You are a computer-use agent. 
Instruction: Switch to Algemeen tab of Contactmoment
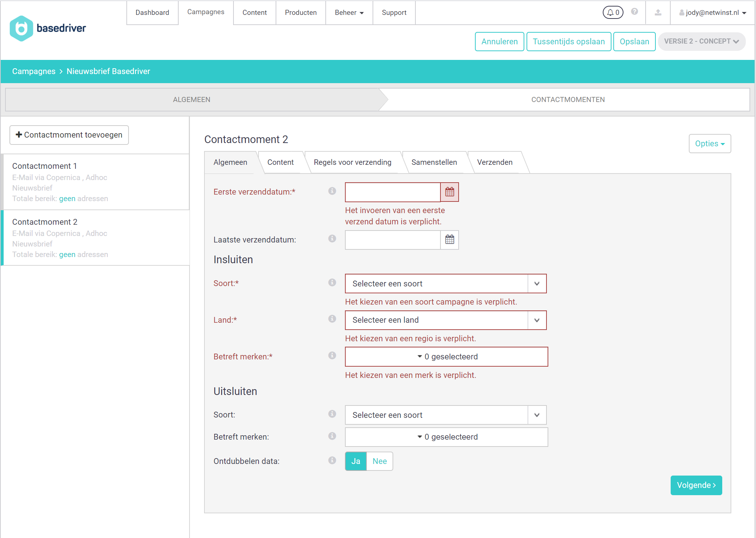pos(230,162)
